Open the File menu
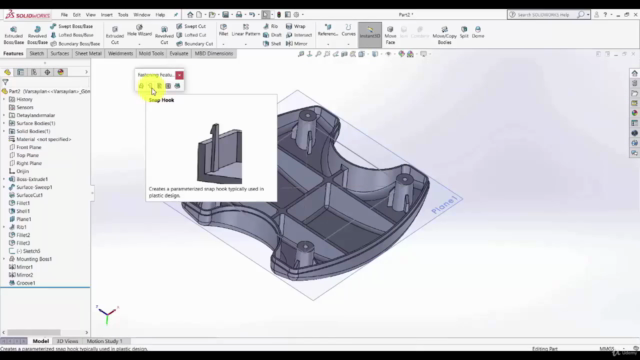The height and width of the screenshot is (360, 640). pos(64,15)
